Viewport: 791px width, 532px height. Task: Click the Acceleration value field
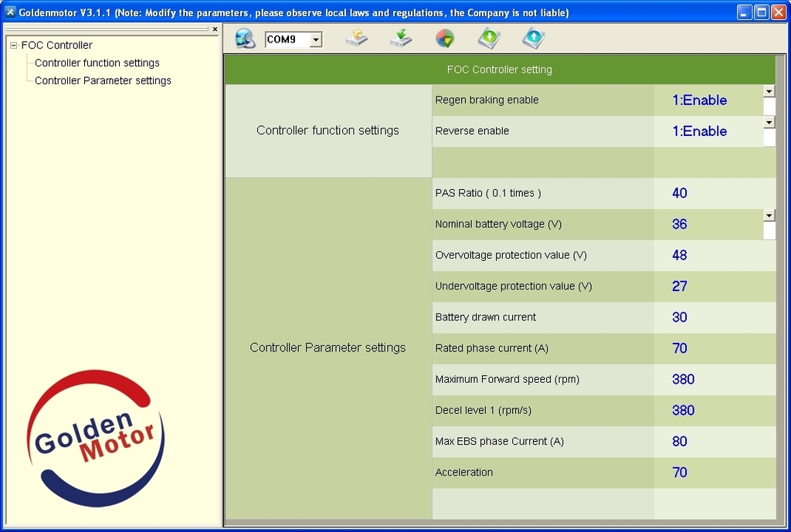coord(680,473)
